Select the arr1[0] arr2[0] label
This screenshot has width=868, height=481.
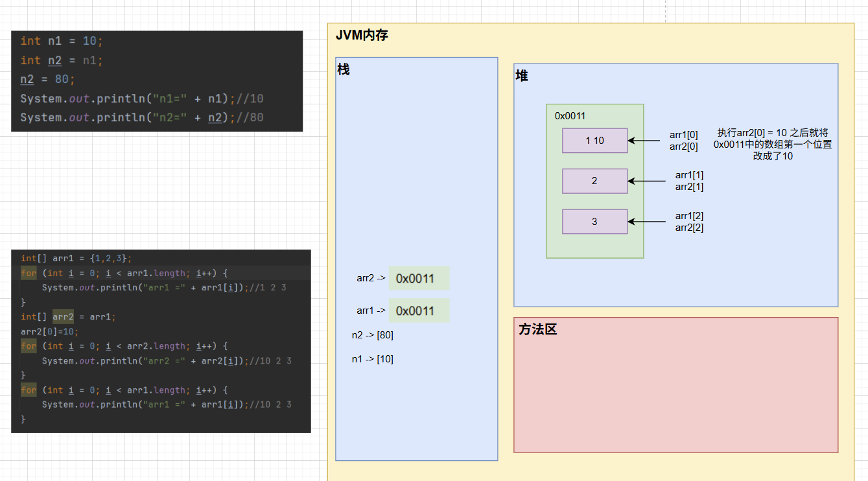tap(684, 141)
